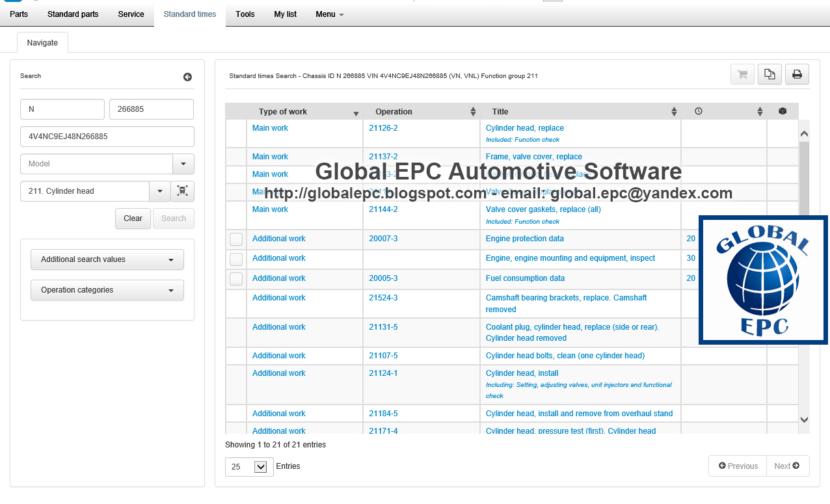830x504 pixels.
Task: Click the scrollbar down arrow on the table
Action: tap(804, 420)
